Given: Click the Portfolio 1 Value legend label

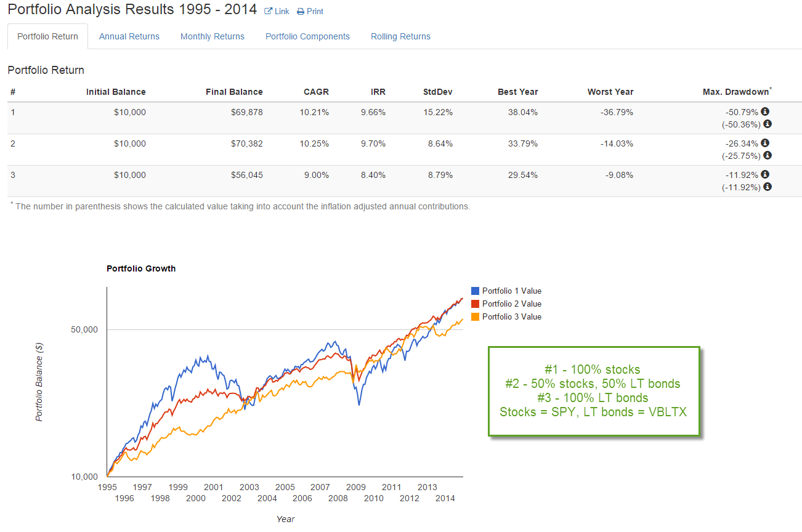Looking at the screenshot, I should point(511,291).
